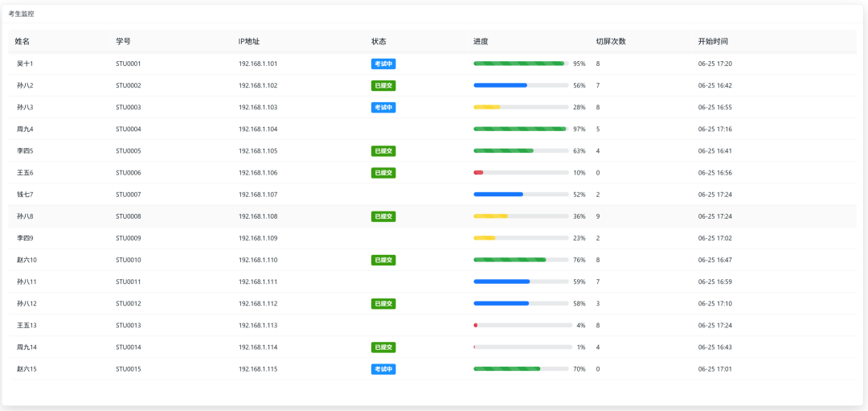Click student ID STU0002
The height and width of the screenshot is (411, 868).
tap(129, 85)
